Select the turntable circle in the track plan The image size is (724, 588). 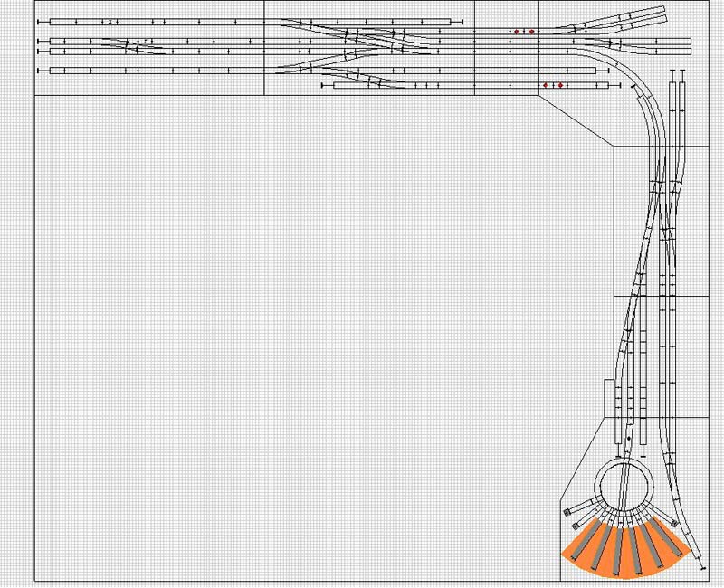(x=624, y=488)
